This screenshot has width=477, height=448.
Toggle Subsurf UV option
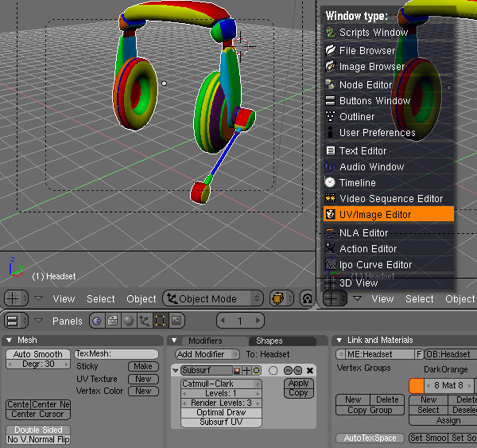pos(221,422)
